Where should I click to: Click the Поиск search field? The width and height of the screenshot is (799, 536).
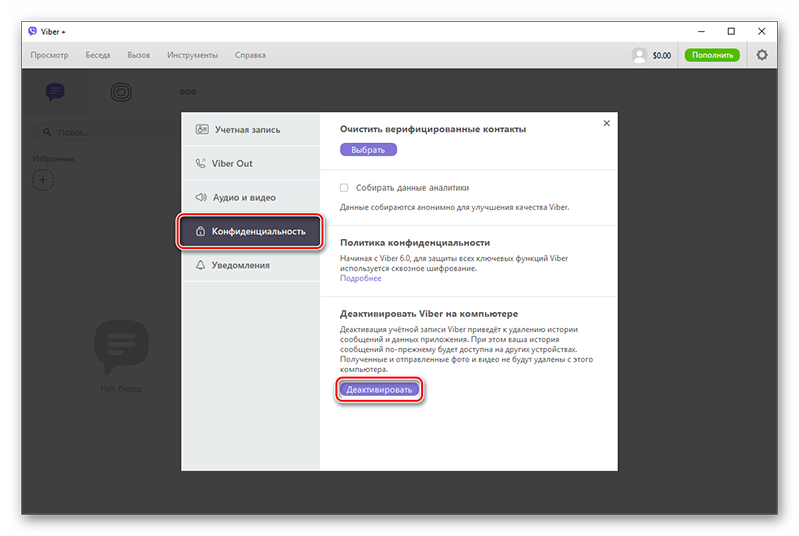[x=107, y=132]
